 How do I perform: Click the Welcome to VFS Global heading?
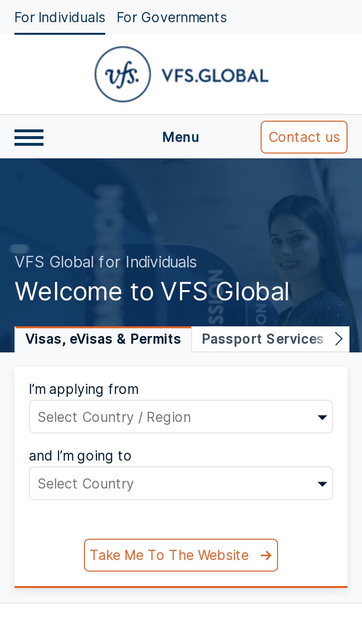(152, 292)
